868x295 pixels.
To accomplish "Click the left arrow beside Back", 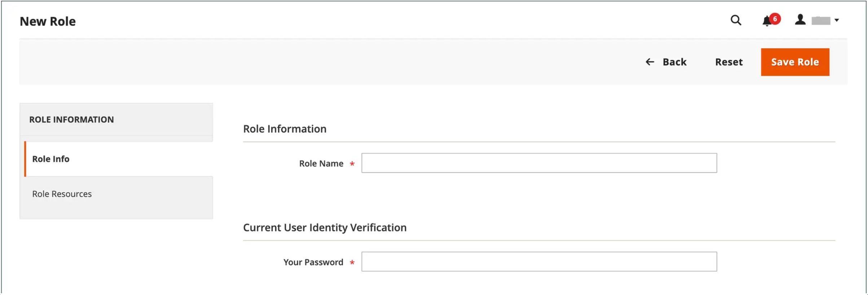I will (x=650, y=62).
